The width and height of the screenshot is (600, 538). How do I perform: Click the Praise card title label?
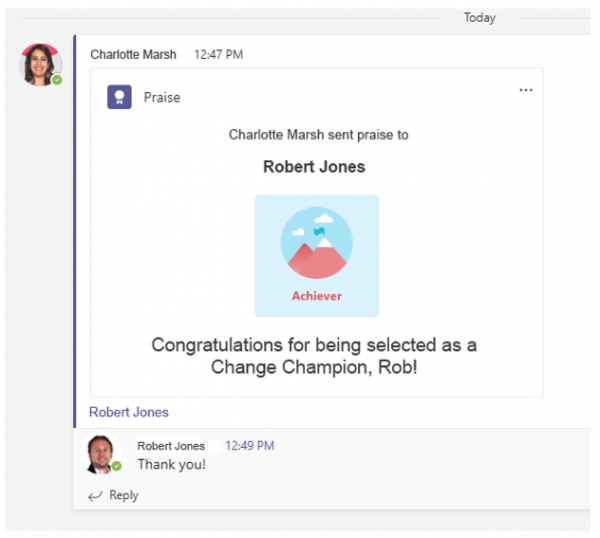(162, 98)
